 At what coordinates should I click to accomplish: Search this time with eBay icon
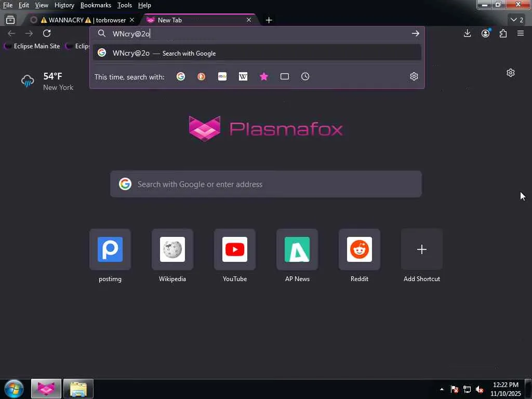tap(222, 76)
